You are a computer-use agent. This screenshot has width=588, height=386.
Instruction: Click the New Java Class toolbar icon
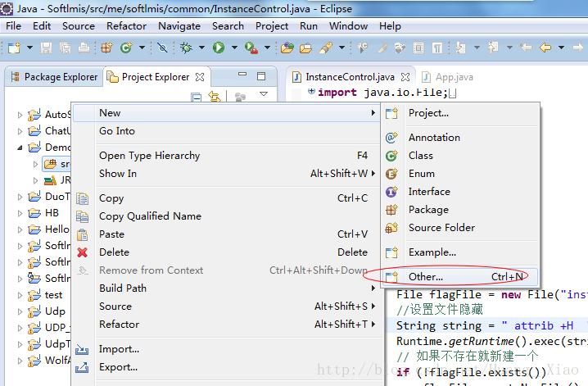[126, 48]
